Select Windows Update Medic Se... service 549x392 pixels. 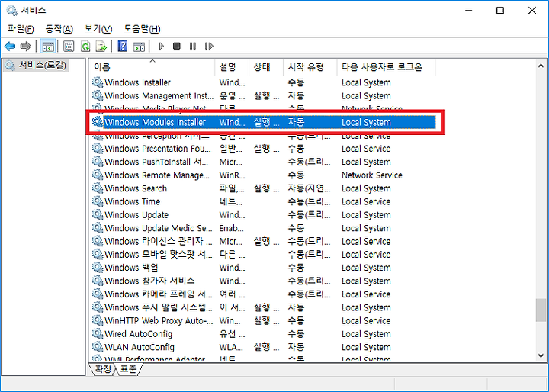tap(262, 228)
